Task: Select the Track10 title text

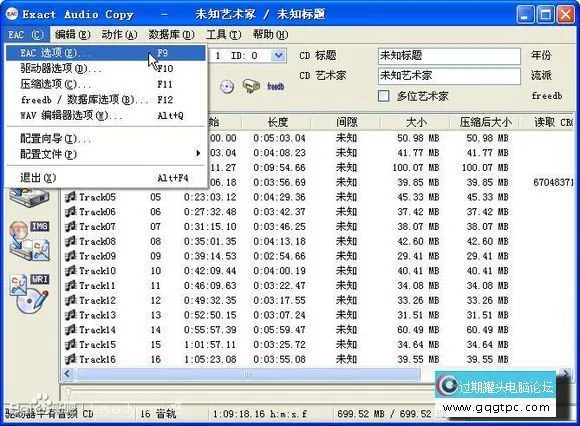Action: (x=97, y=271)
